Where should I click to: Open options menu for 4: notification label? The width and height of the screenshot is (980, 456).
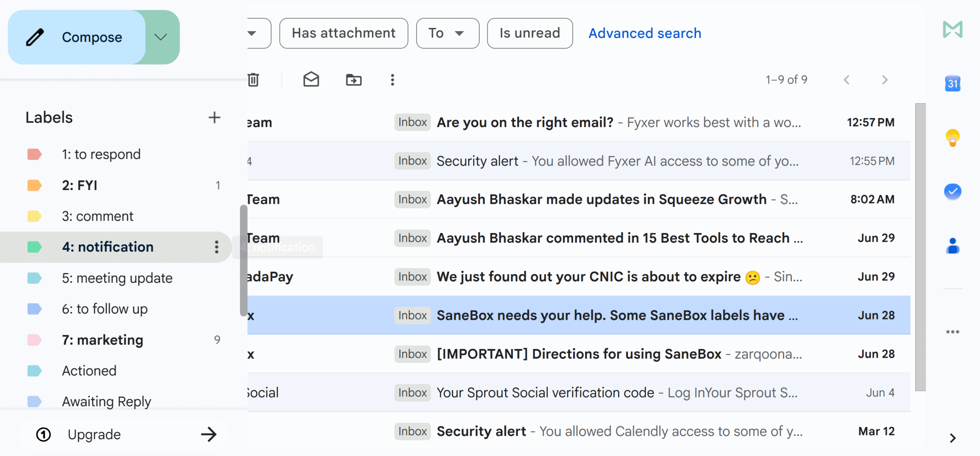[217, 247]
